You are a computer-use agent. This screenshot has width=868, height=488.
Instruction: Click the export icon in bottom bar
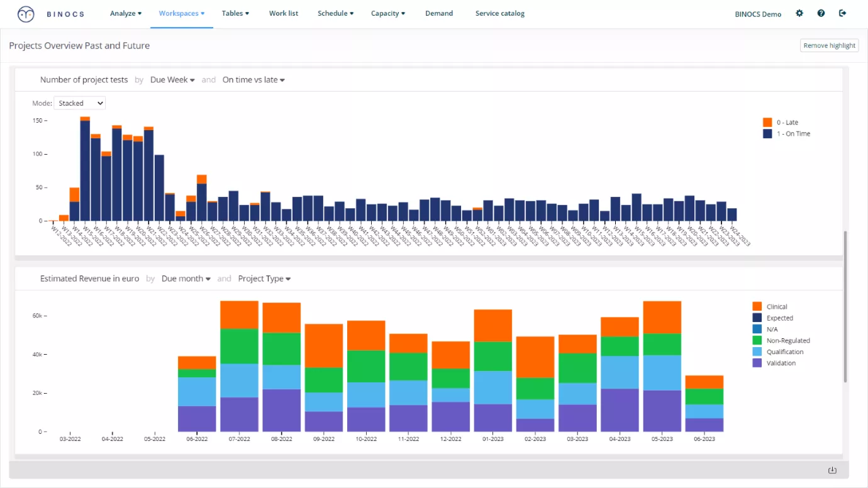(832, 470)
